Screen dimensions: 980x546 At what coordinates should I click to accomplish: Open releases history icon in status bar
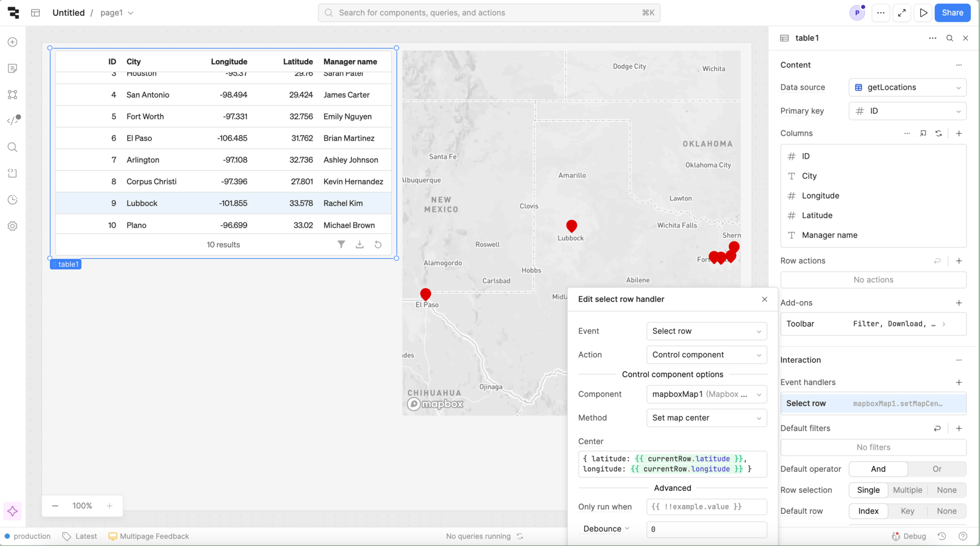(x=942, y=536)
